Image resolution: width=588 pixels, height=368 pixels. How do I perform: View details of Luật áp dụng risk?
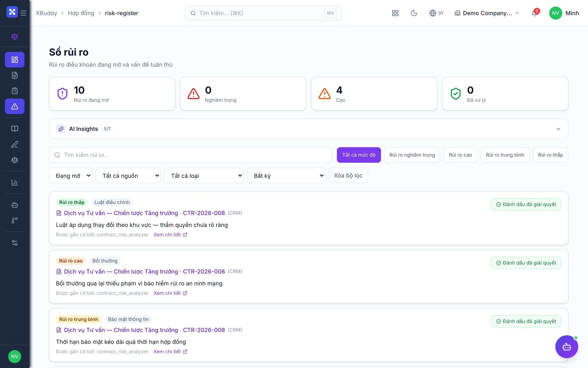[170, 235]
